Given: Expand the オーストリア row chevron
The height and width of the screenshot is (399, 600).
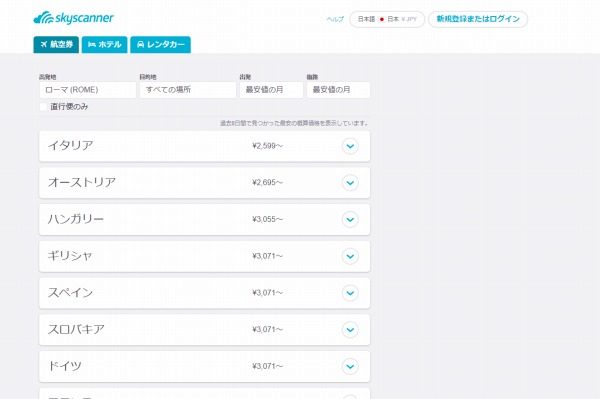Looking at the screenshot, I should click(x=350, y=183).
